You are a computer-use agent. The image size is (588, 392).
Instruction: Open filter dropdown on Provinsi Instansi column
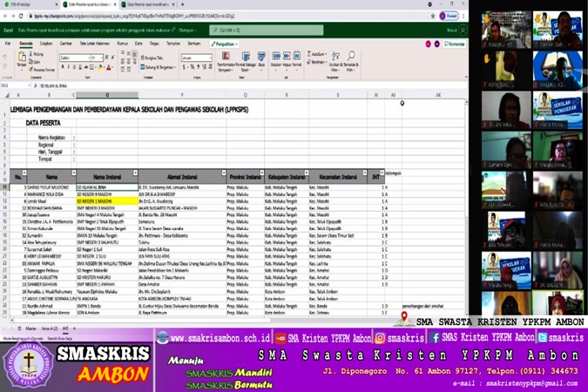(261, 172)
